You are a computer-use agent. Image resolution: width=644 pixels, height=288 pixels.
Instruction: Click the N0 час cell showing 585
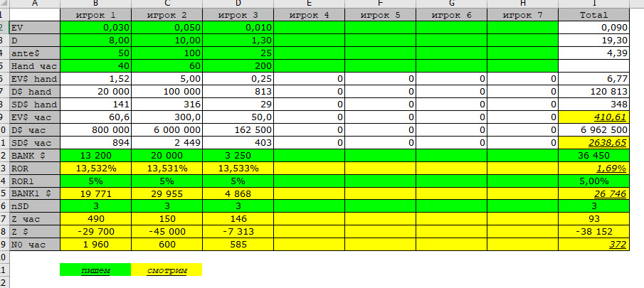click(238, 245)
